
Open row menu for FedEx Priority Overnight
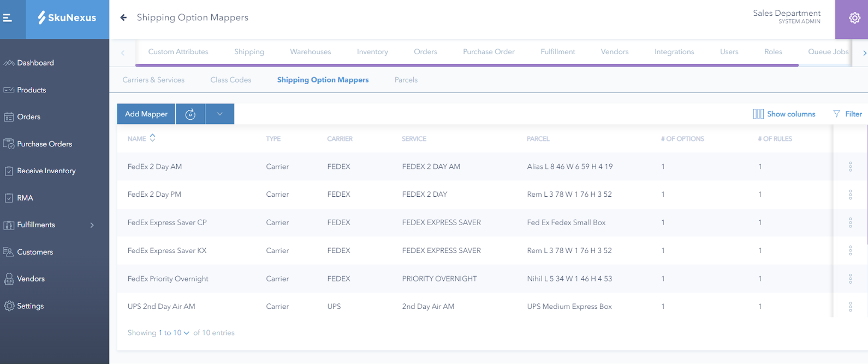pos(850,279)
